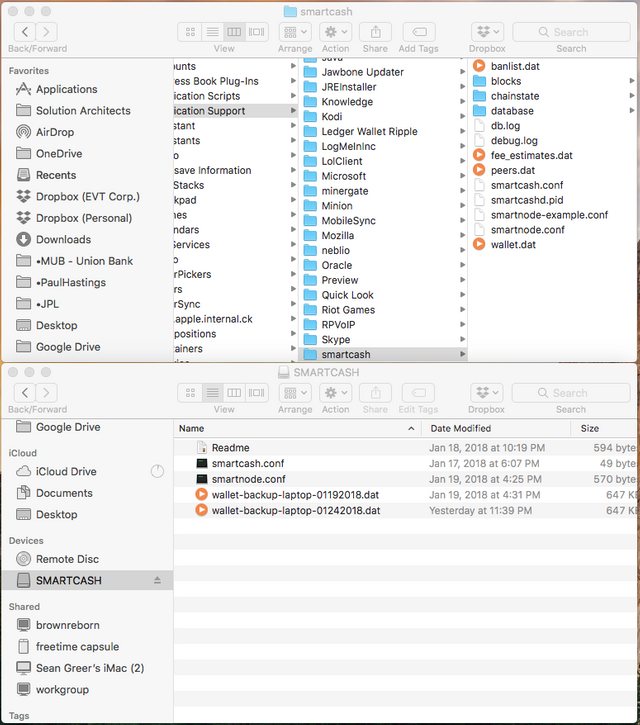Viewport: 640px width, 725px height.
Task: Click Forward arrow in top smartcash window
Action: tap(46, 32)
